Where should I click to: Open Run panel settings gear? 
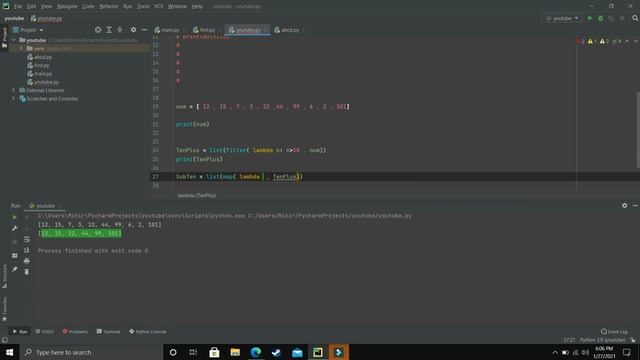[624, 206]
